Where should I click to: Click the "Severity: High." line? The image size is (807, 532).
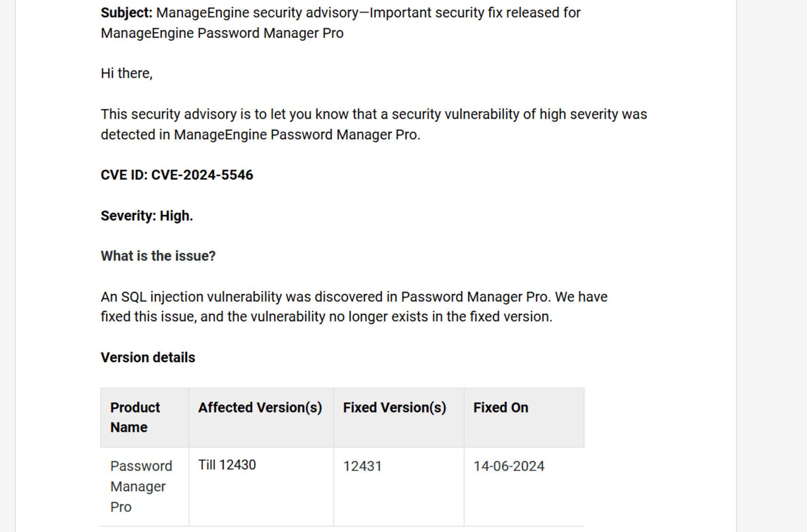(x=147, y=216)
